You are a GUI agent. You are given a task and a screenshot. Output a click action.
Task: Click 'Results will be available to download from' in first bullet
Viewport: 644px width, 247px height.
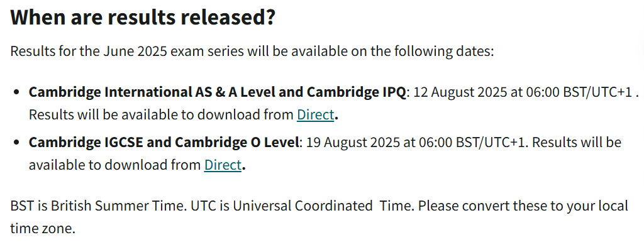coord(161,115)
